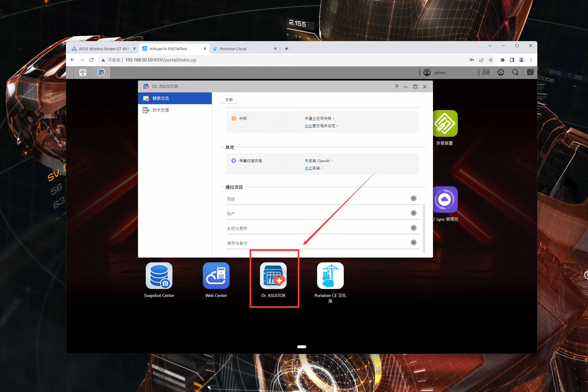Screen dimensions: 588x392
Task: Click 点此 link to install ClamAV
Action: pos(308,168)
